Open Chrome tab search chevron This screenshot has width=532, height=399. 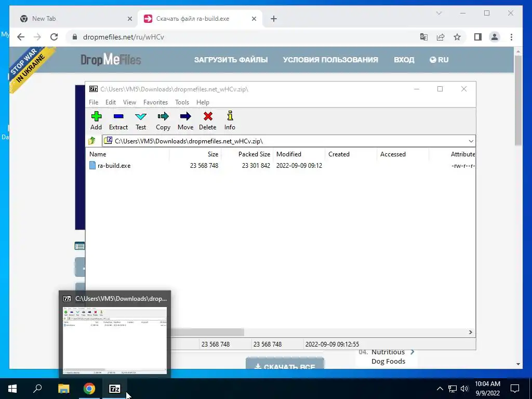pos(438,13)
